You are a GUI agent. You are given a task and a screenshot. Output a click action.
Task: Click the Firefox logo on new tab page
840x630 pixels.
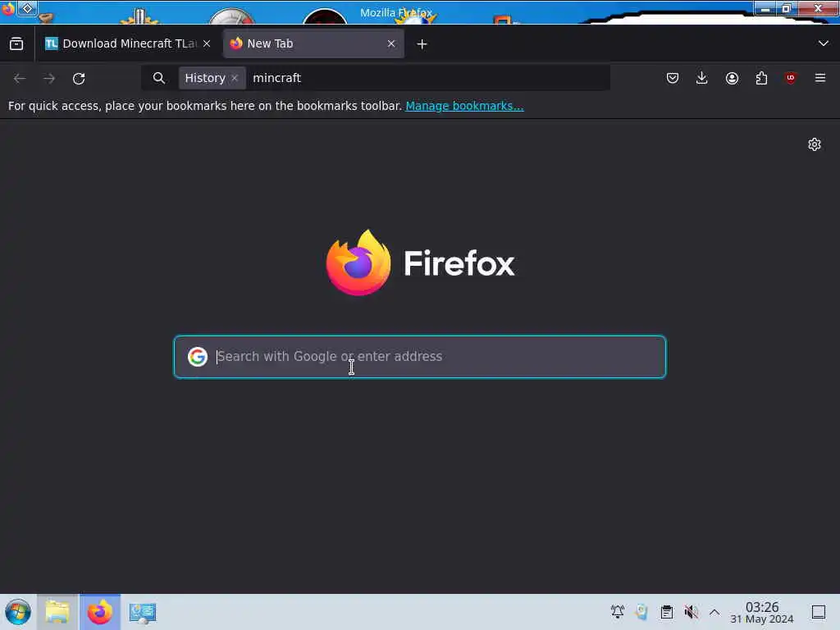click(358, 262)
